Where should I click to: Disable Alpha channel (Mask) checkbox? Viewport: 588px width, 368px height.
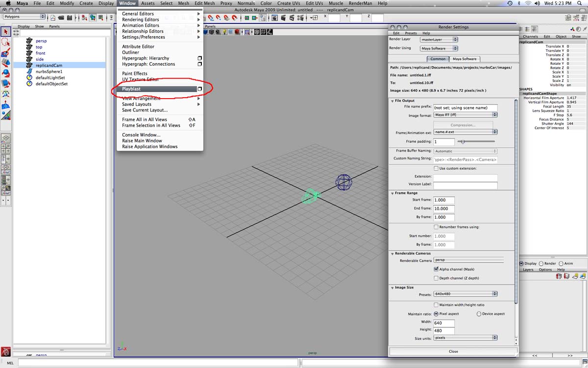(436, 269)
